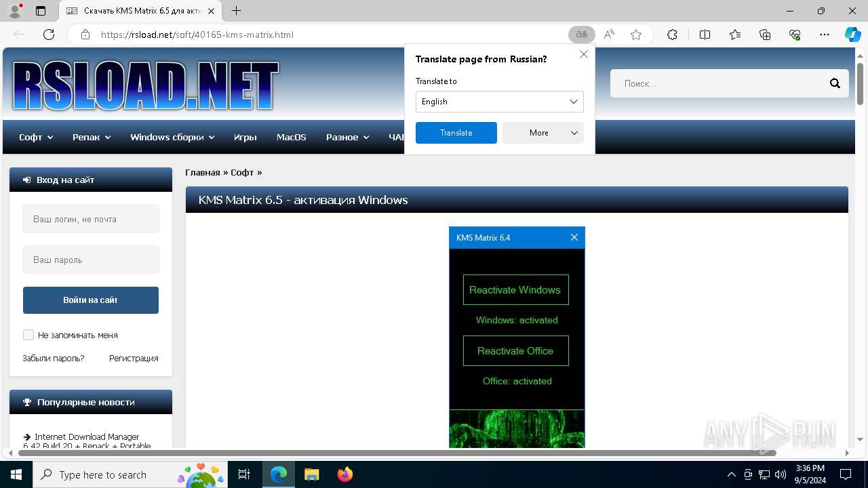
Task: Open the Игры menu item
Action: (245, 137)
